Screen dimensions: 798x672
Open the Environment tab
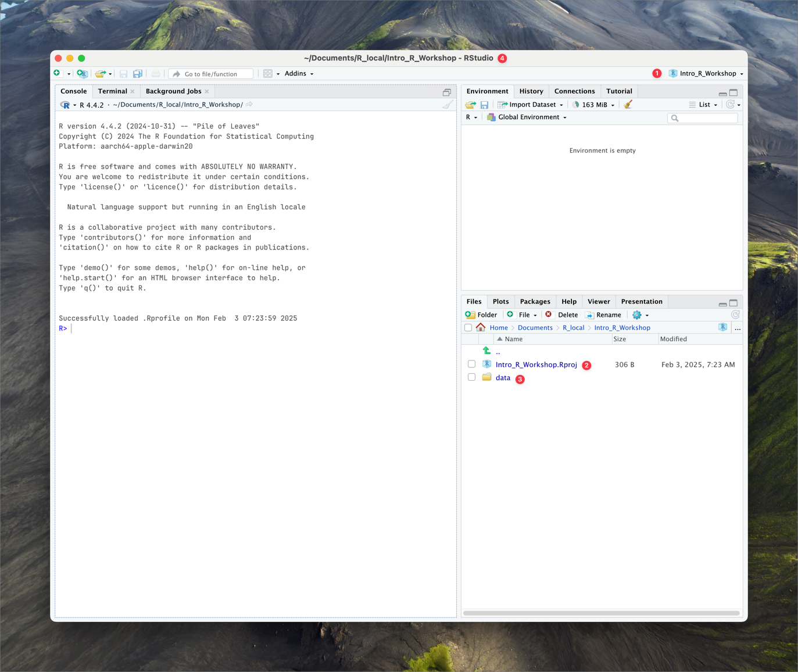[x=487, y=91]
